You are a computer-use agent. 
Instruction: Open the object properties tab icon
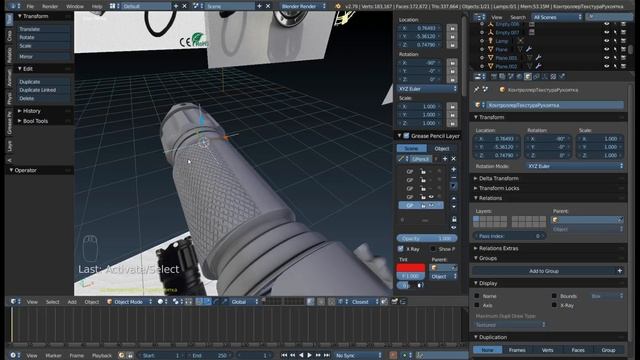(528, 76)
